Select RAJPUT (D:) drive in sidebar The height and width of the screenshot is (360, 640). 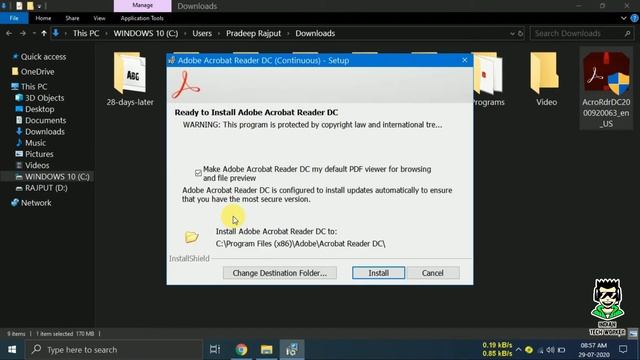coord(46,188)
